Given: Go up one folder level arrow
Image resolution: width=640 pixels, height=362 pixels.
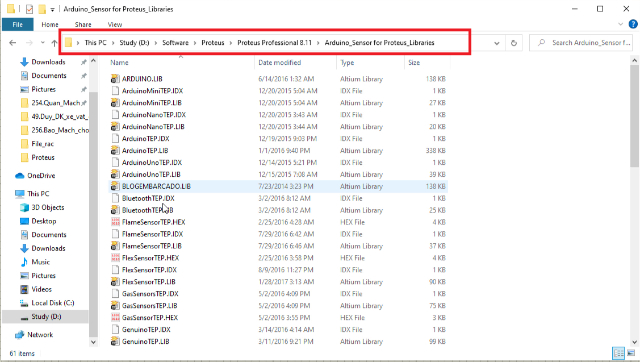Looking at the screenshot, I should click(54, 42).
